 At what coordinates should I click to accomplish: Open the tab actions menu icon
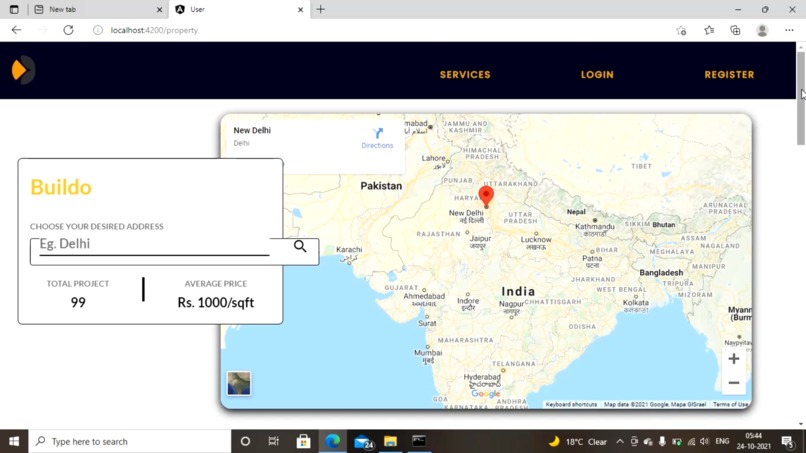pos(14,9)
